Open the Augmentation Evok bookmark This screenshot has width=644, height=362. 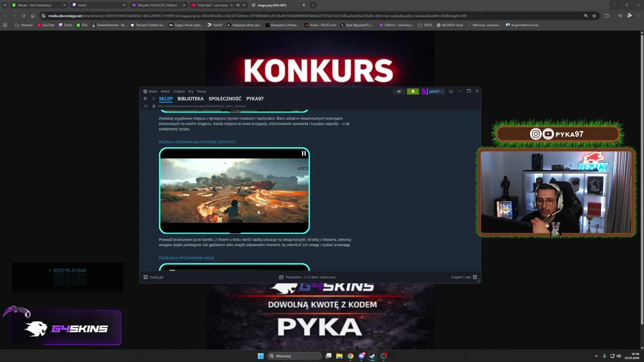coord(523,25)
